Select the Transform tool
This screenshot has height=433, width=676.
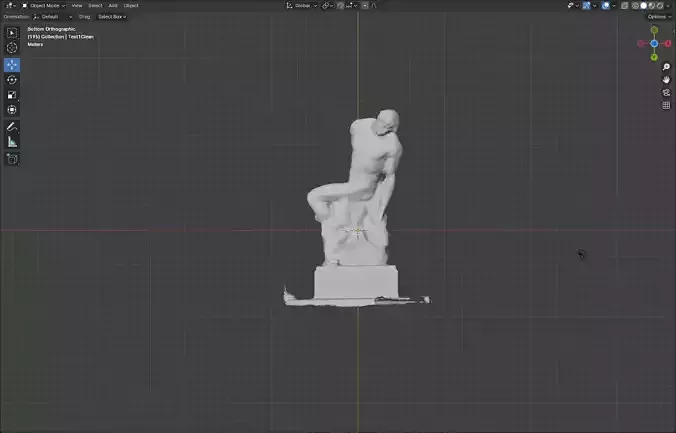(12, 110)
